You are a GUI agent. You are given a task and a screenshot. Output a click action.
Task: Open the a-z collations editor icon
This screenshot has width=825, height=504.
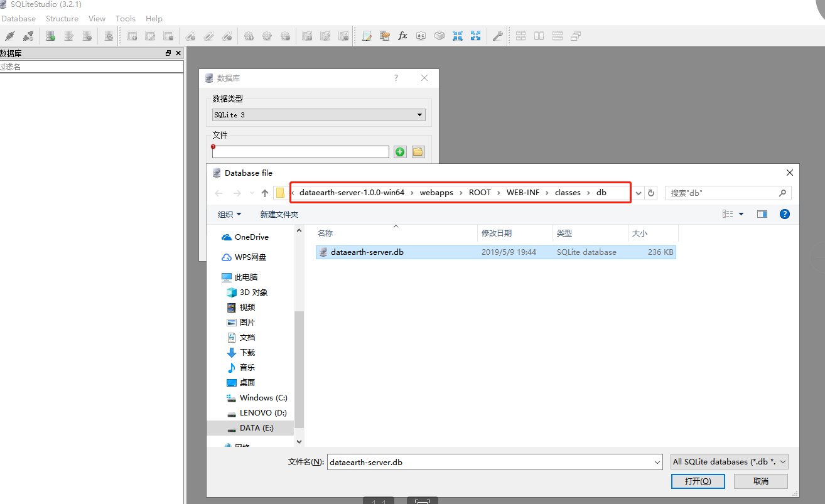click(421, 36)
